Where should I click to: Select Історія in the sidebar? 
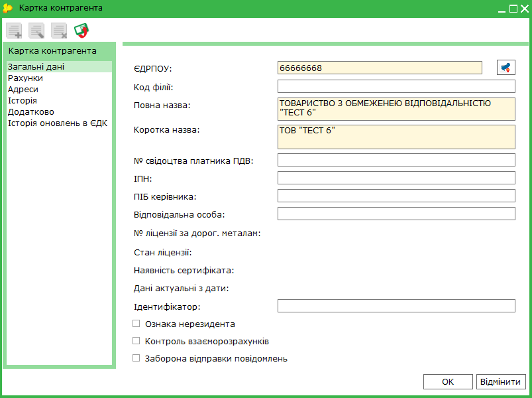pos(23,101)
